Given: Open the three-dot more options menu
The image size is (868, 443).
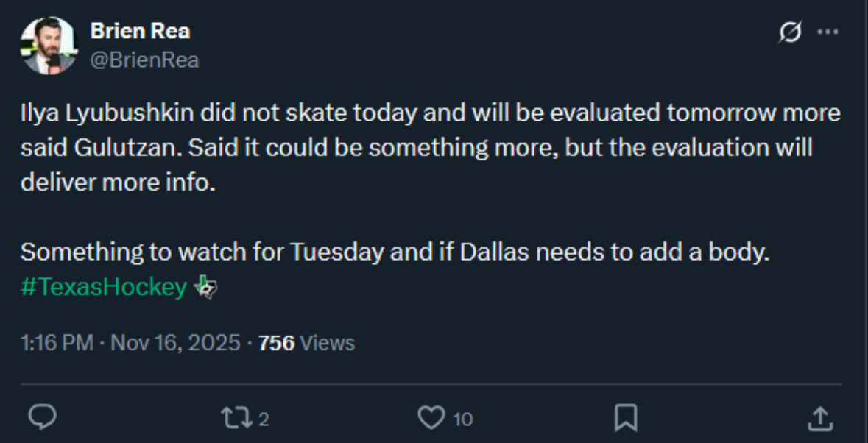Looking at the screenshot, I should point(828,33).
